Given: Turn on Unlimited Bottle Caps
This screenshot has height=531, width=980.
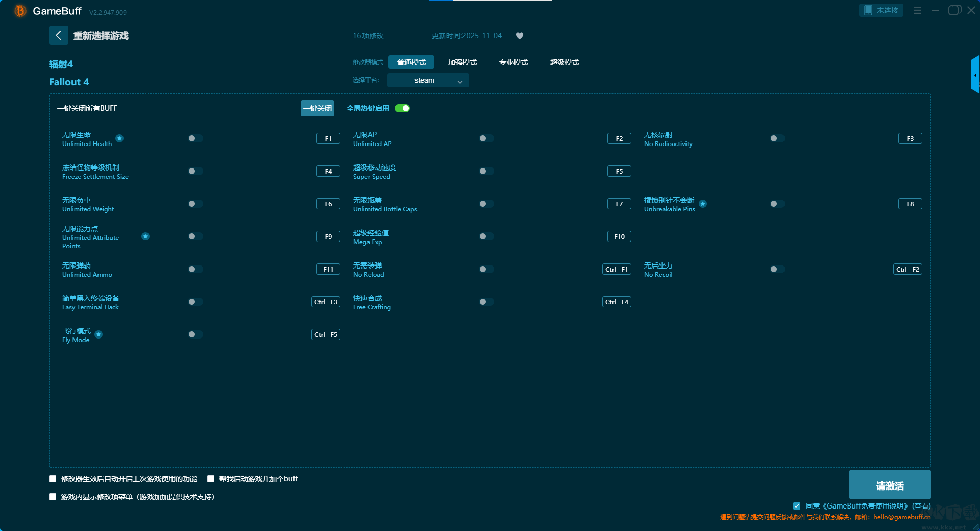Looking at the screenshot, I should 486,204.
